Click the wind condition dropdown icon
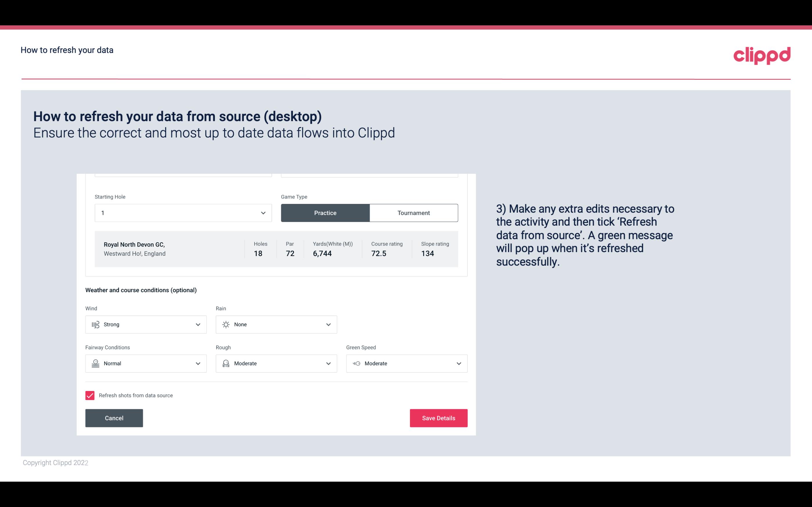The image size is (812, 507). (x=198, y=324)
